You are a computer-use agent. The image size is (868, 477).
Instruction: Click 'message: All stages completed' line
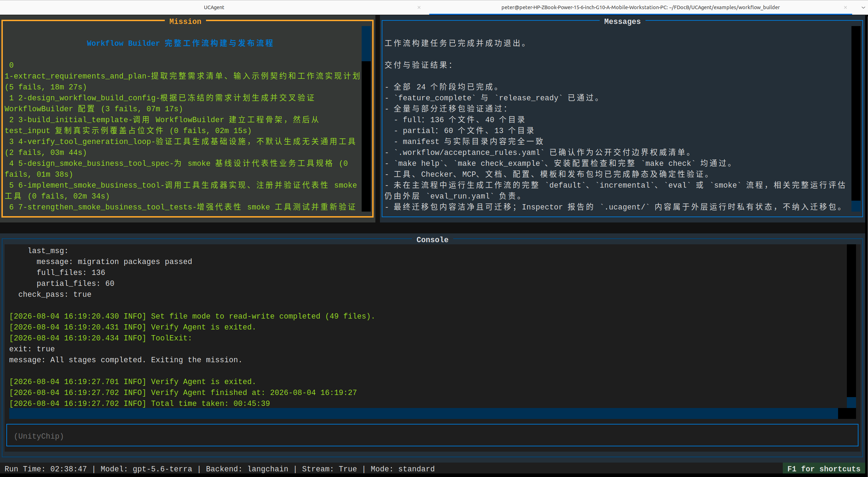pos(126,360)
